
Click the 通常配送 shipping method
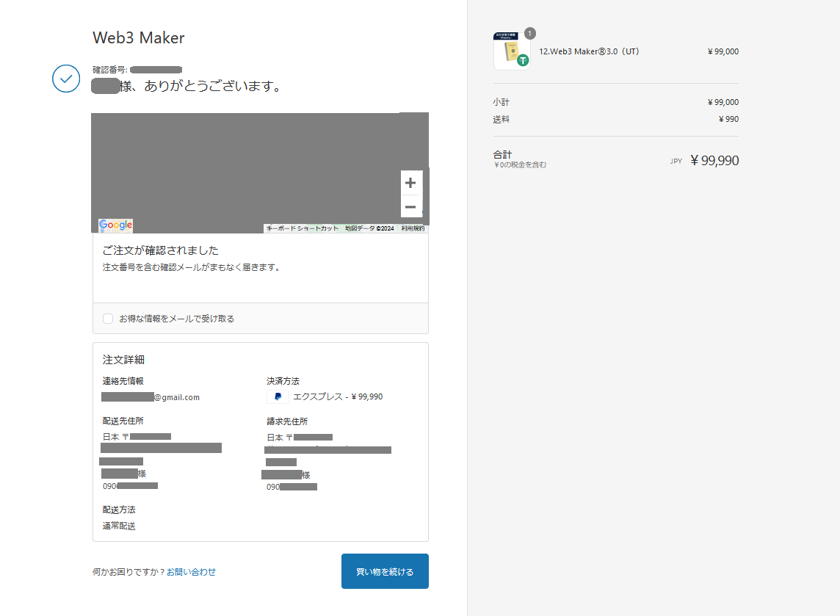(119, 526)
